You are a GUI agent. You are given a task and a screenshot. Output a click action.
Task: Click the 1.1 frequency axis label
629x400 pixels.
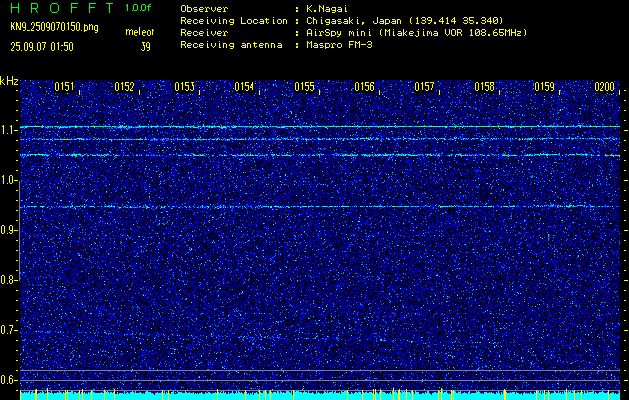(x=8, y=130)
